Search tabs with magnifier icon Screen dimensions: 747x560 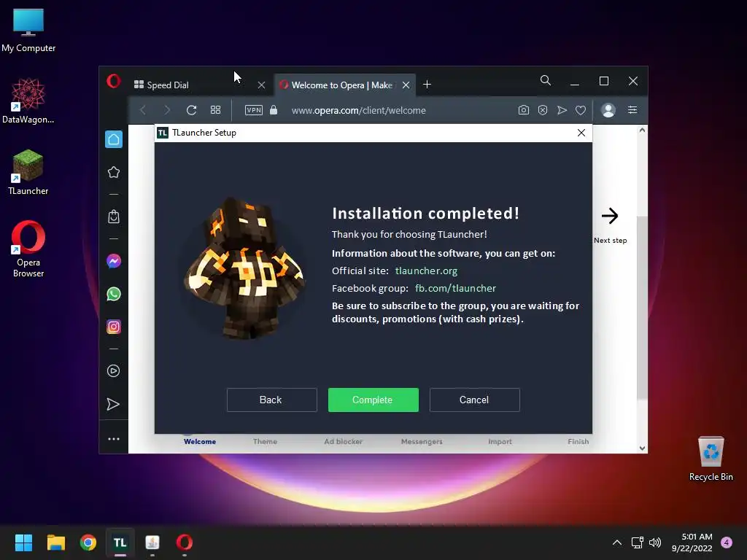tap(546, 80)
